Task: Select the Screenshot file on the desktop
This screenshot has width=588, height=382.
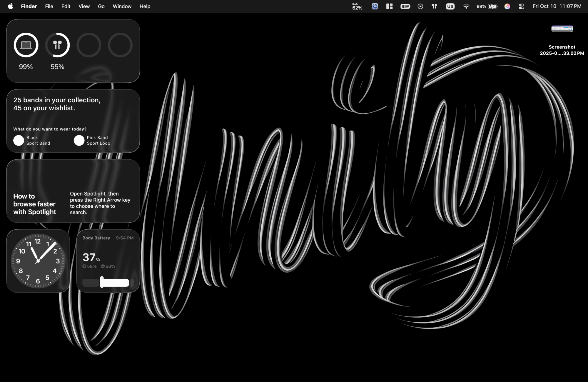Action: (x=562, y=29)
